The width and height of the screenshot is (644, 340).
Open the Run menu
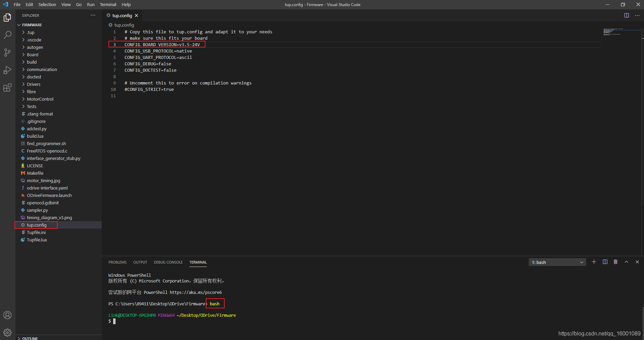(91, 4)
